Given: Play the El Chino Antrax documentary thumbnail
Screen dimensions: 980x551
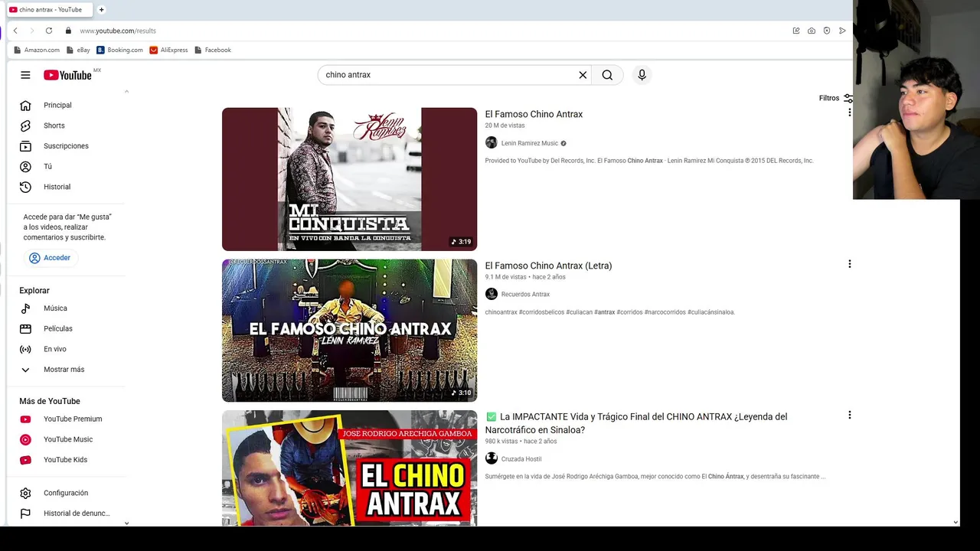Looking at the screenshot, I should tap(349, 468).
